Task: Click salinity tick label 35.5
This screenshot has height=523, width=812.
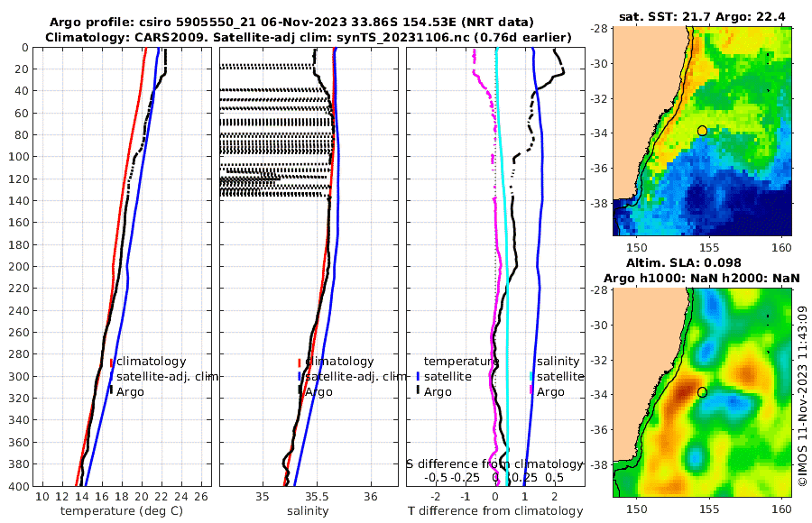Action: [317, 497]
